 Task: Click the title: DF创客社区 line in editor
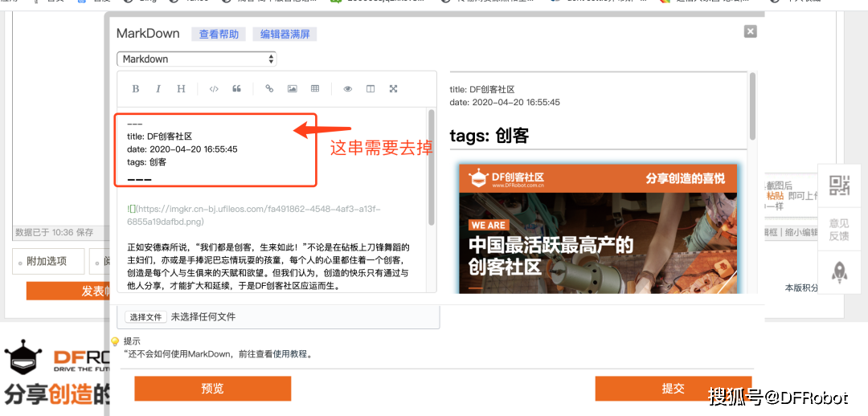(x=159, y=137)
